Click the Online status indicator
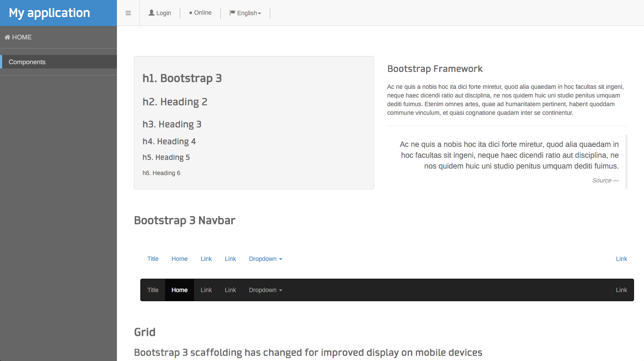644x361 pixels. click(200, 13)
